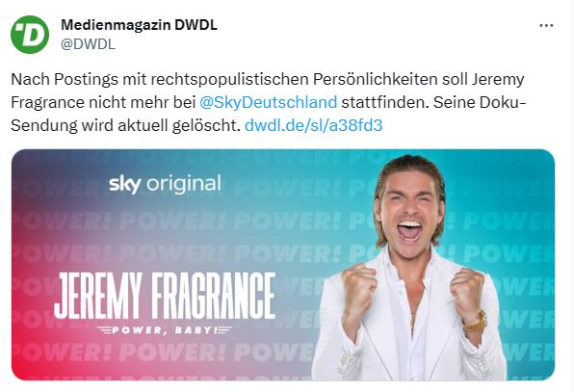Click the sky original logo in image
This screenshot has height=392, width=574.
pyautogui.click(x=165, y=184)
